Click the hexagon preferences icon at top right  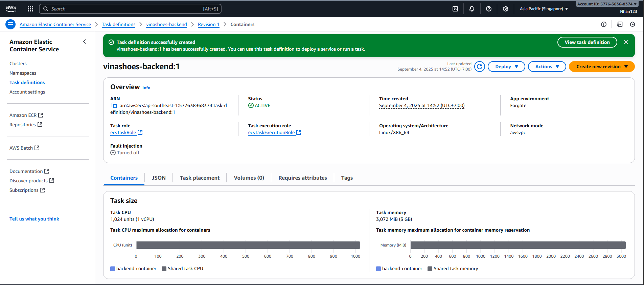[x=632, y=24]
